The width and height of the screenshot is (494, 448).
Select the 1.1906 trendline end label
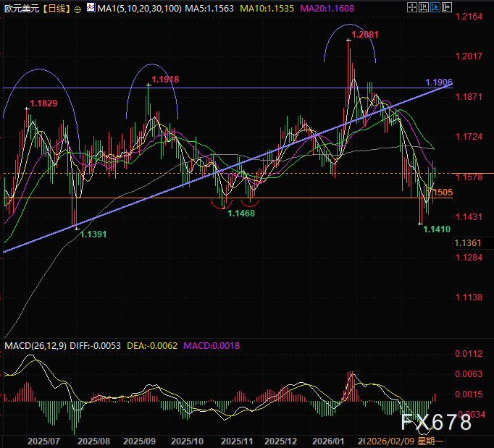[439, 82]
